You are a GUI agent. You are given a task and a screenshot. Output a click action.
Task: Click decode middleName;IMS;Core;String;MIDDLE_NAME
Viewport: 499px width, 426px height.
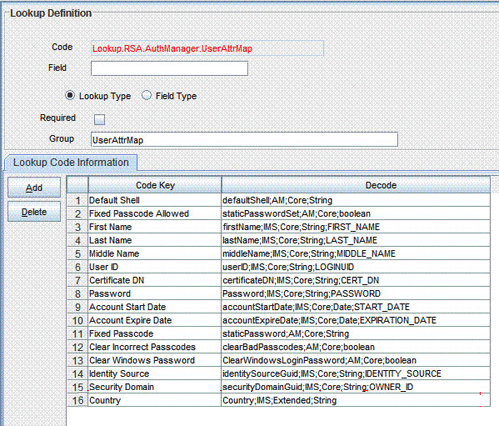[x=356, y=253]
